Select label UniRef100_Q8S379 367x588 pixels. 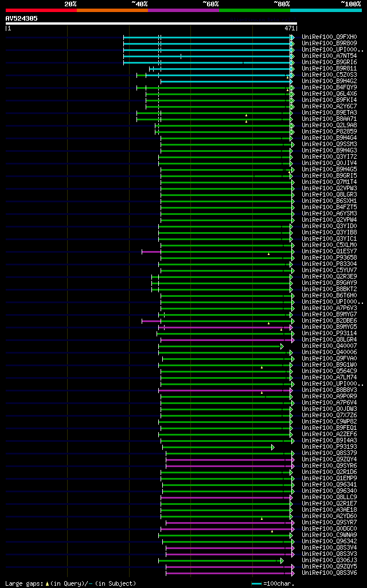point(329,453)
